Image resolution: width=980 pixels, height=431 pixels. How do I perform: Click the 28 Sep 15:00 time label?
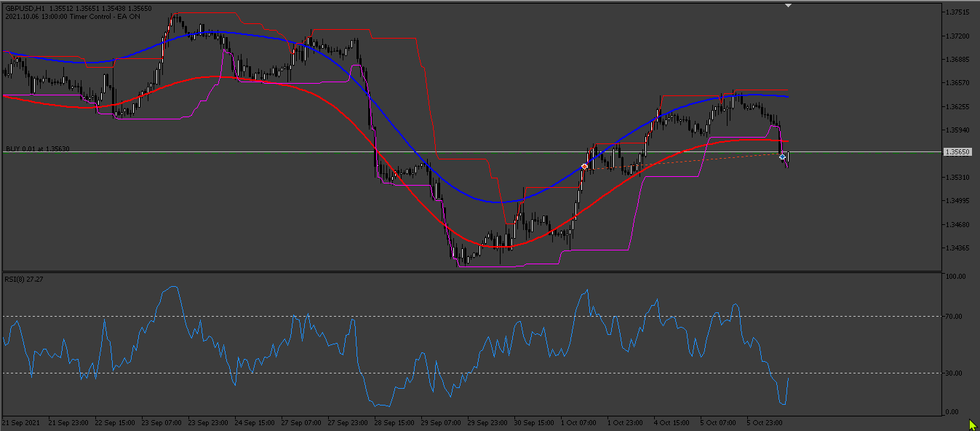point(394,422)
